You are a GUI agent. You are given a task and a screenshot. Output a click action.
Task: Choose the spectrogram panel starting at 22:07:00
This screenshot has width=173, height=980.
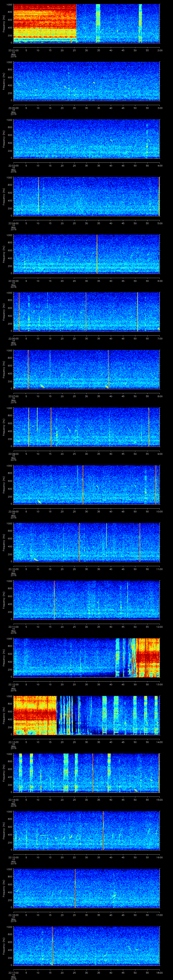pos(87,369)
